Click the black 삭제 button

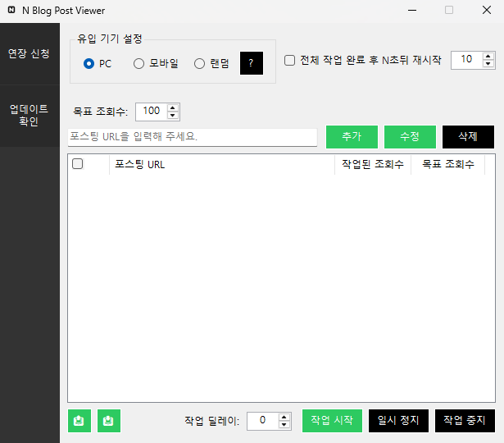coord(468,137)
